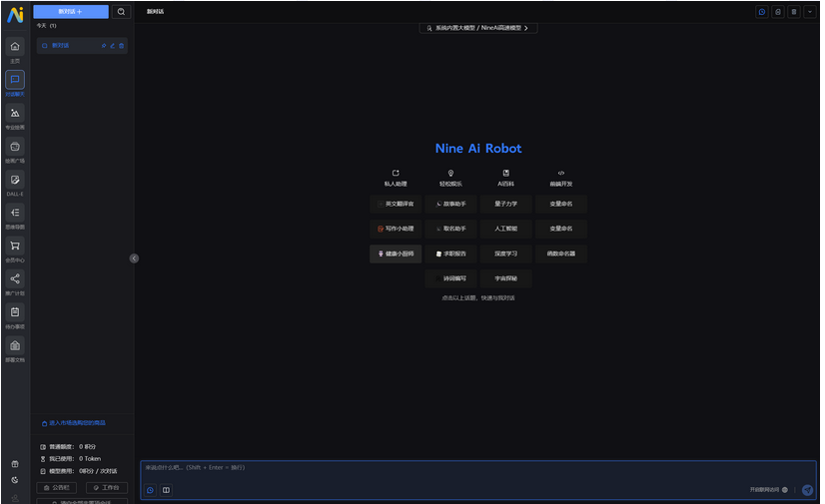The width and height of the screenshot is (825, 504).
Task: Click the second icon in top-right toolbar
Action: (x=778, y=12)
